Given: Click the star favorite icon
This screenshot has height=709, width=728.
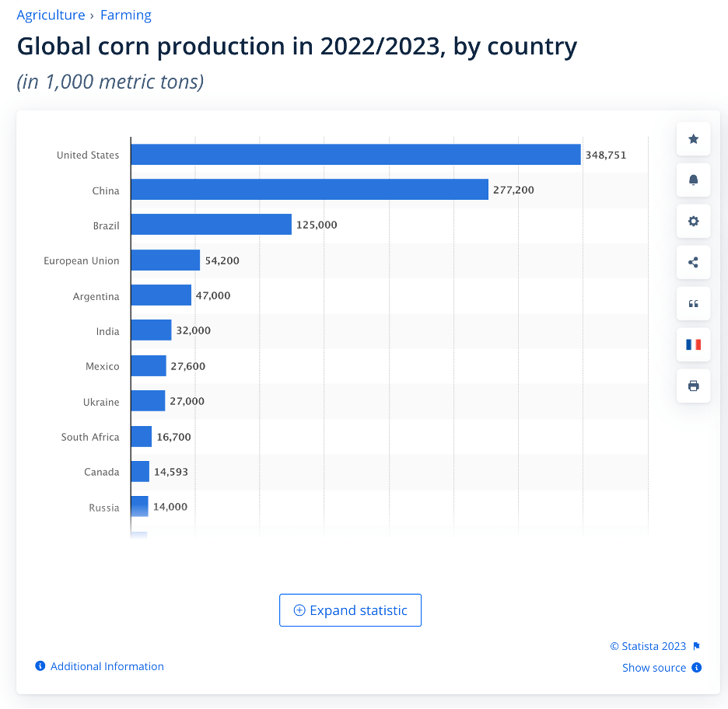Looking at the screenshot, I should click(x=693, y=139).
